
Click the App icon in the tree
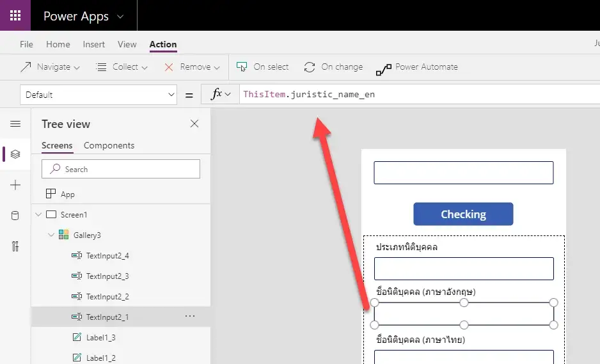click(x=51, y=194)
